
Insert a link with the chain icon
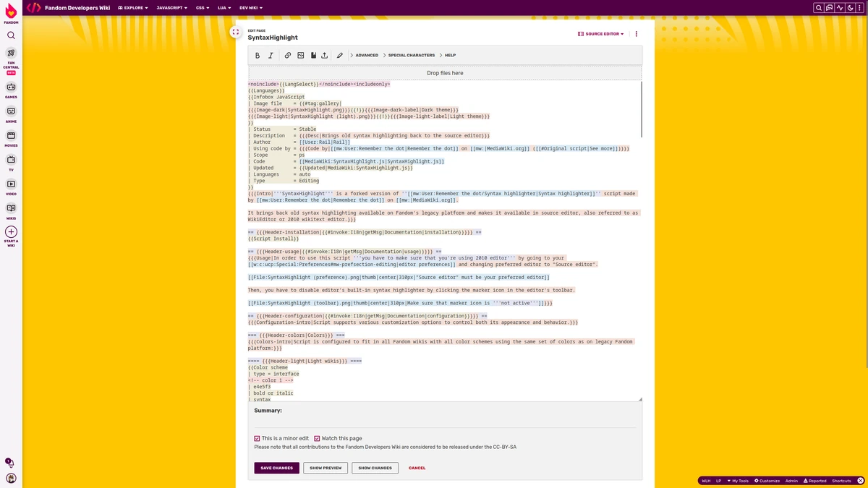coord(287,55)
